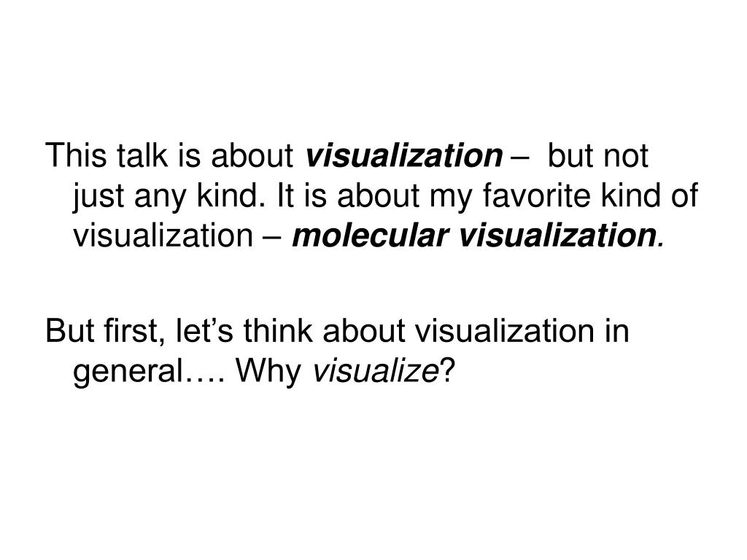Click the words "but not" ending first line
The height and width of the screenshot is (560, 747).
[598, 156]
